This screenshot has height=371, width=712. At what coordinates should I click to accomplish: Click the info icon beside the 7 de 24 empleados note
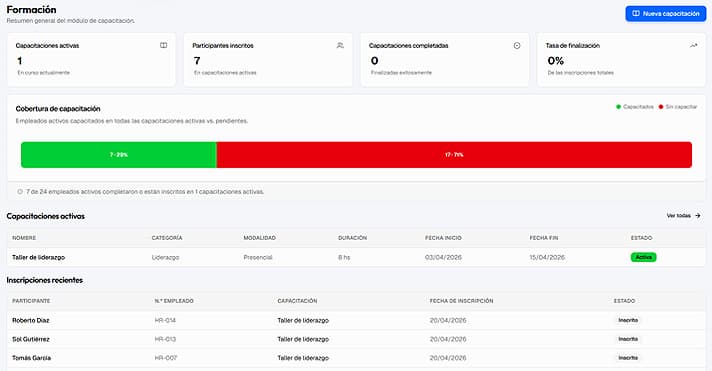click(x=20, y=192)
